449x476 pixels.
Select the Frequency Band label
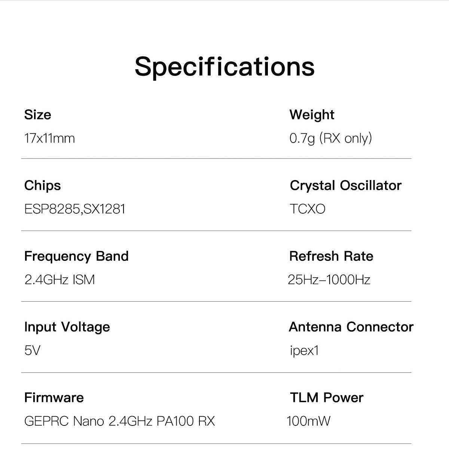pos(76,256)
